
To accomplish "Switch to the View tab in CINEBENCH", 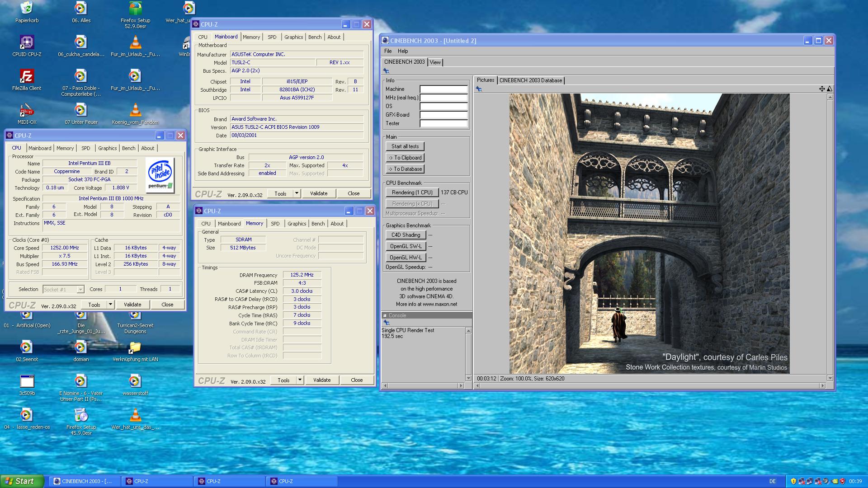I will [435, 62].
